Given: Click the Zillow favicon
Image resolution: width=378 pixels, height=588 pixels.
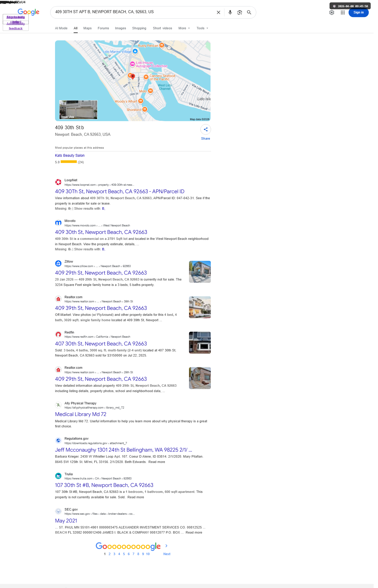Looking at the screenshot, I should click(x=58, y=263).
